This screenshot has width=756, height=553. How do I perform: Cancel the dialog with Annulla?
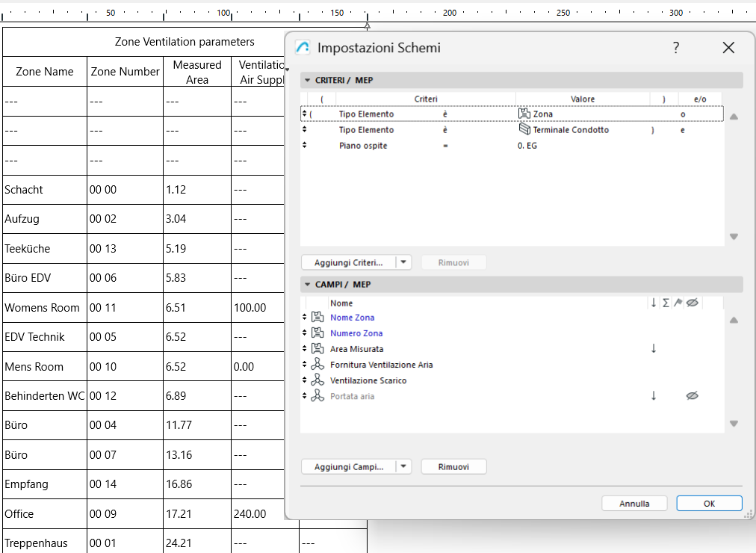634,503
